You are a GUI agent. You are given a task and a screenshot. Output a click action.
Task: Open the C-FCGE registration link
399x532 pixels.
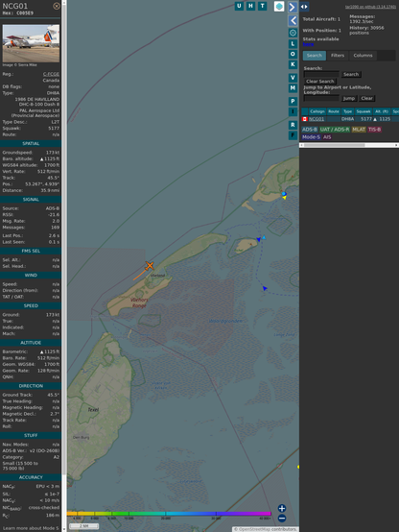51,74
